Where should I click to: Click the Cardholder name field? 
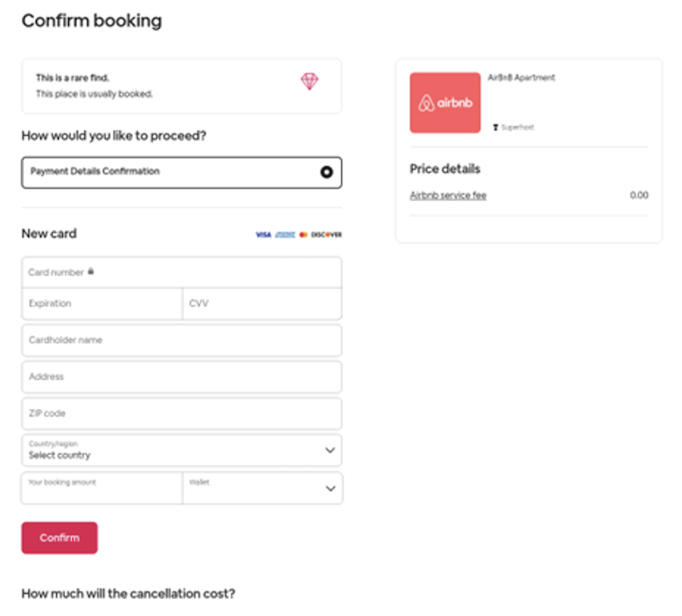click(182, 340)
